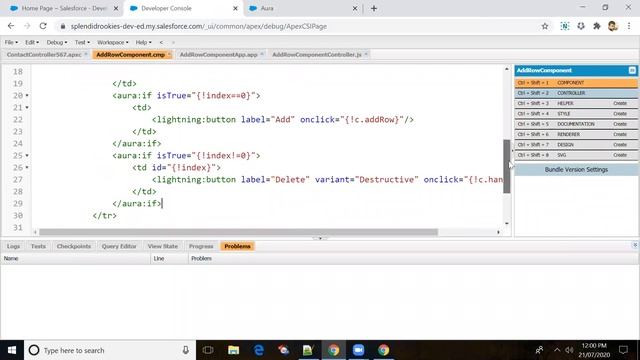Go back with the browser back arrow
Viewport: 640px width, 360px height.
[11, 26]
